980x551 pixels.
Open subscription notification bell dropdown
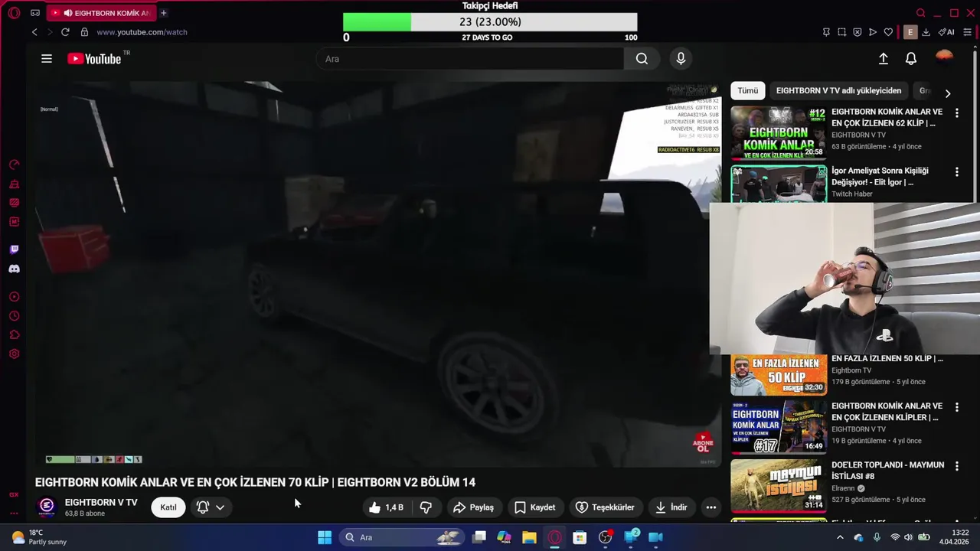click(x=211, y=507)
